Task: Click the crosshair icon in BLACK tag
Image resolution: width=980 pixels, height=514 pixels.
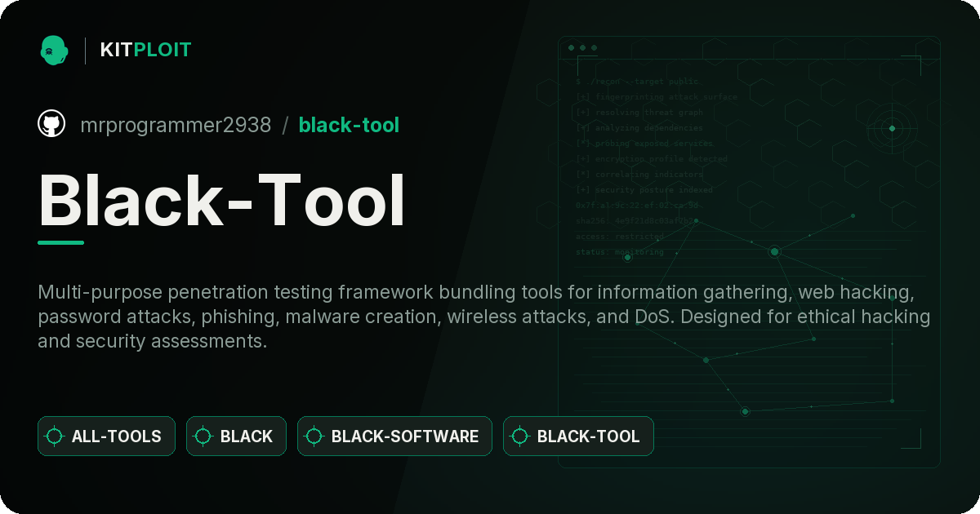Action: click(x=203, y=436)
